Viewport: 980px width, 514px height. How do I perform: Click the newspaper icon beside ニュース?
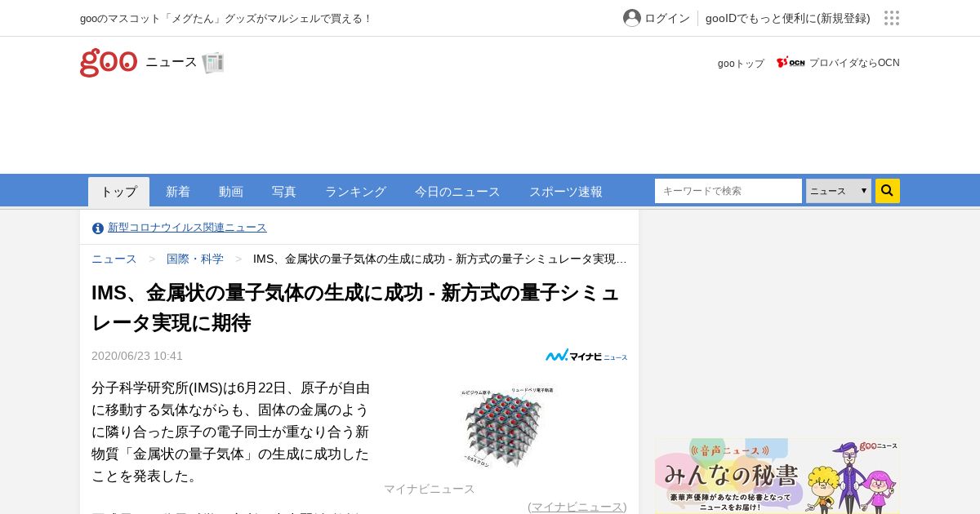[213, 63]
